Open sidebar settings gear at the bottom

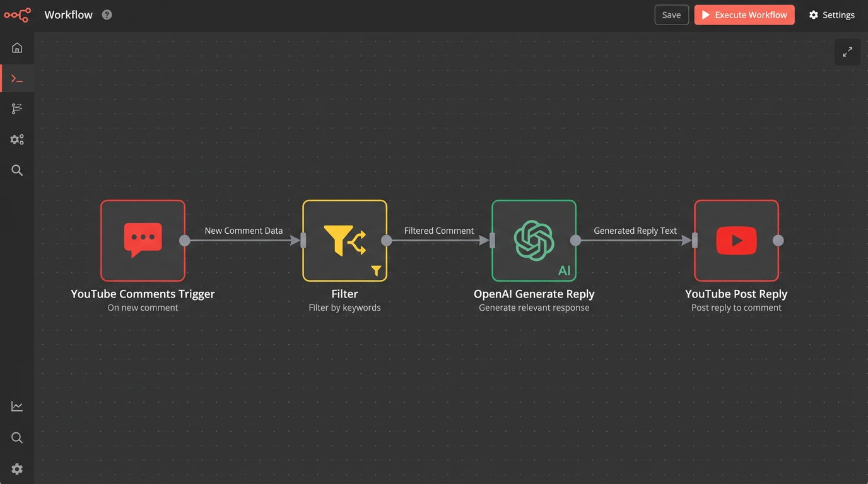coord(16,469)
